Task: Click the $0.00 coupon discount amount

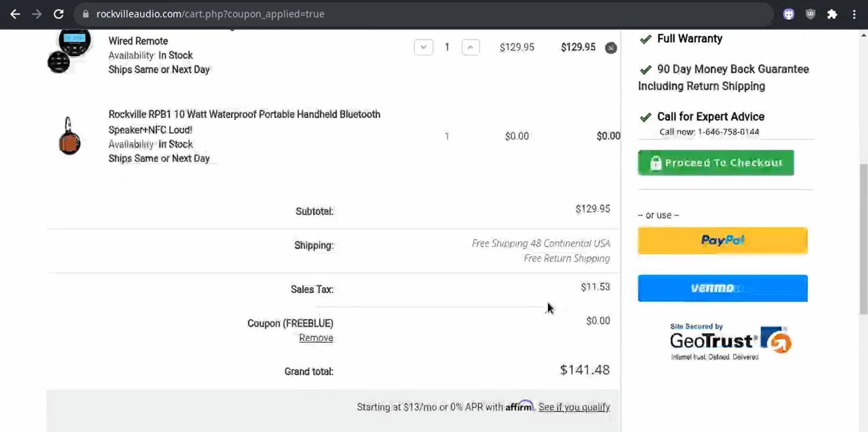Action: 598,320
